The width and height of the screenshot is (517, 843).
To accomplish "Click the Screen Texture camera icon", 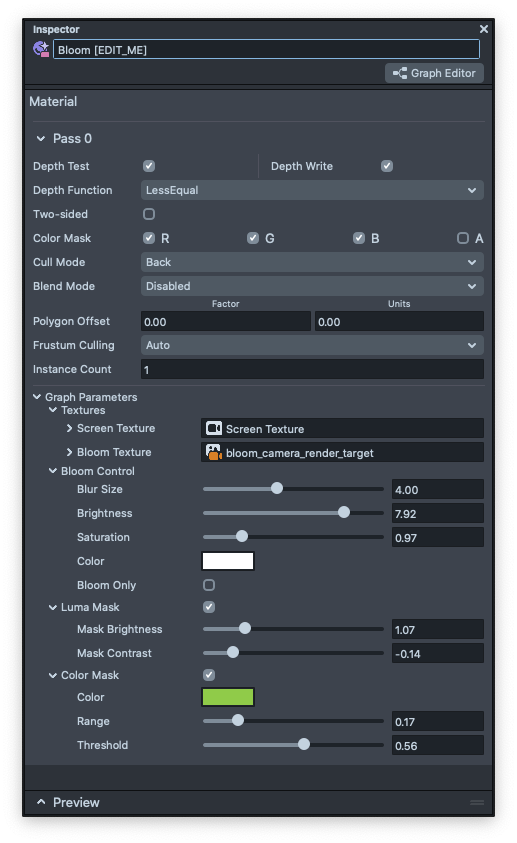I will [x=213, y=428].
